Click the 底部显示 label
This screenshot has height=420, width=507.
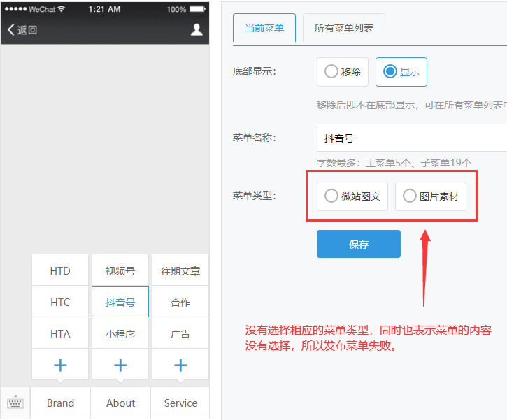[255, 71]
